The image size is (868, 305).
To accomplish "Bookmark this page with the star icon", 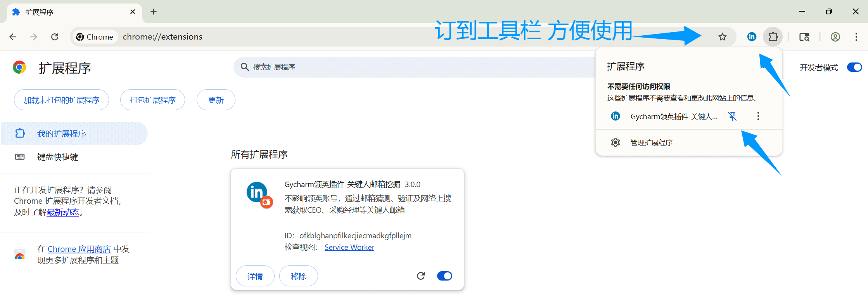I will click(x=722, y=37).
